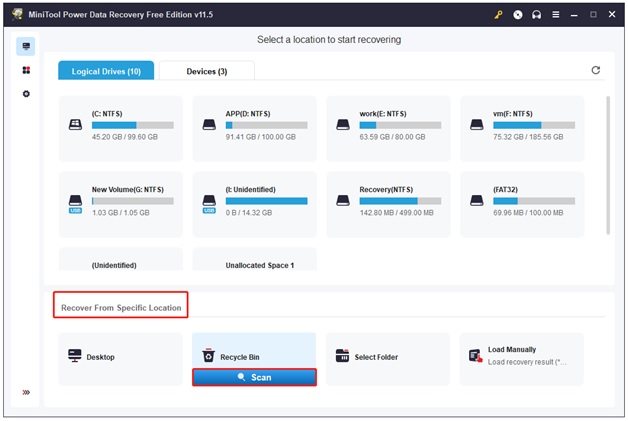The image size is (628, 421).
Task: Click the headphones support icon
Action: 538,15
